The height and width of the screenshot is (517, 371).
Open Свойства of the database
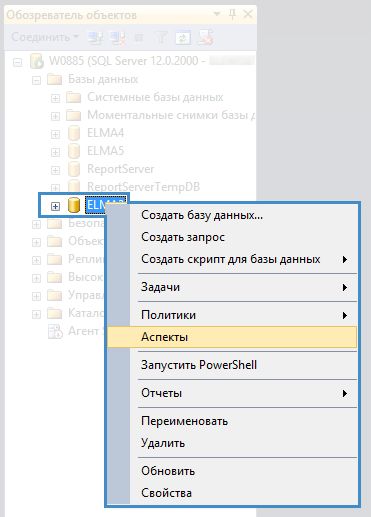[232, 493]
